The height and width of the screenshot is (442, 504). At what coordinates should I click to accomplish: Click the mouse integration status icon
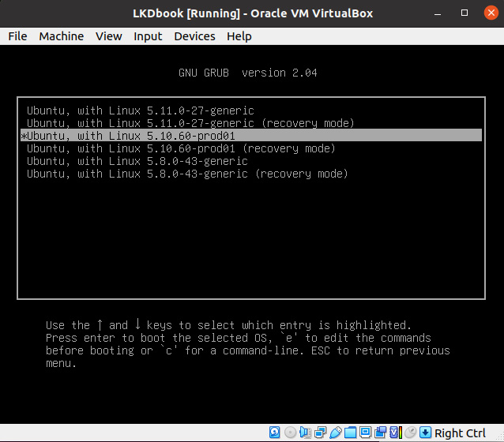(410, 433)
